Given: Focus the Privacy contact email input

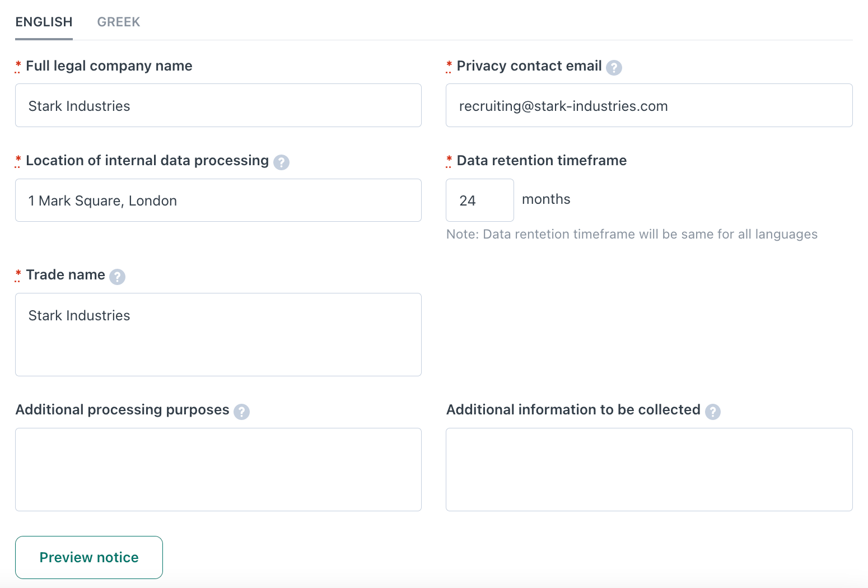Looking at the screenshot, I should tap(648, 106).
